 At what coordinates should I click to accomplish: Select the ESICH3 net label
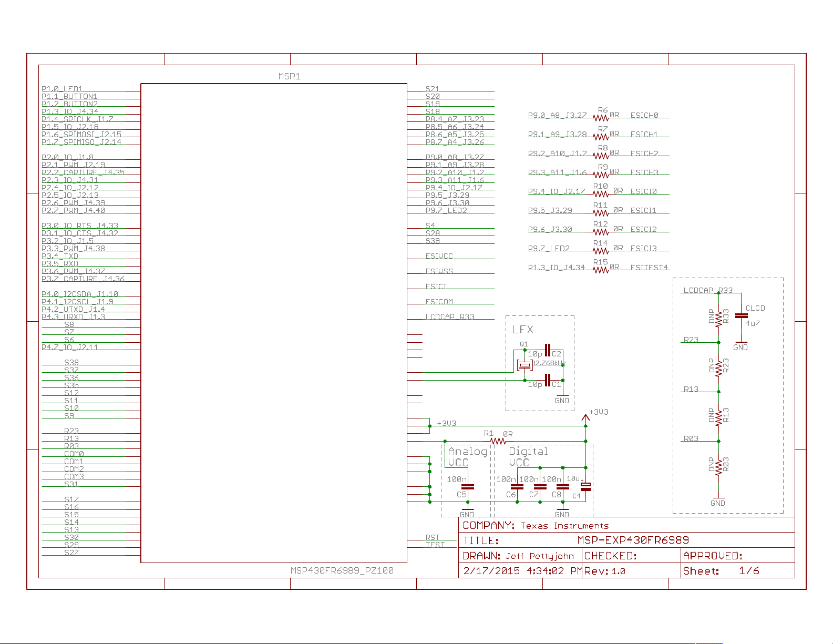644,172
